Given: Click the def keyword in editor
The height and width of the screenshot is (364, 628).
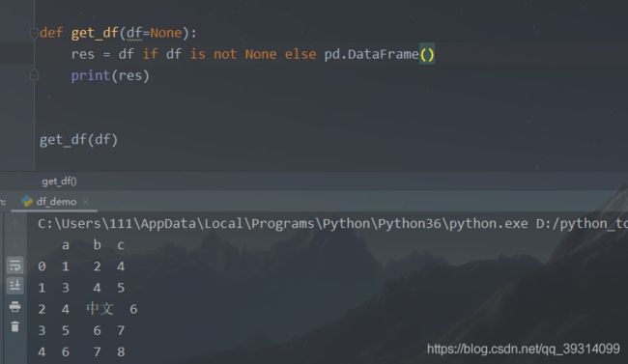Looking at the screenshot, I should click(x=51, y=33).
